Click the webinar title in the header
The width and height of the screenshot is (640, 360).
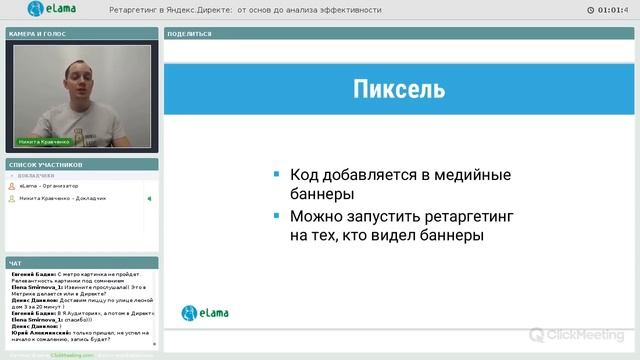(x=245, y=10)
